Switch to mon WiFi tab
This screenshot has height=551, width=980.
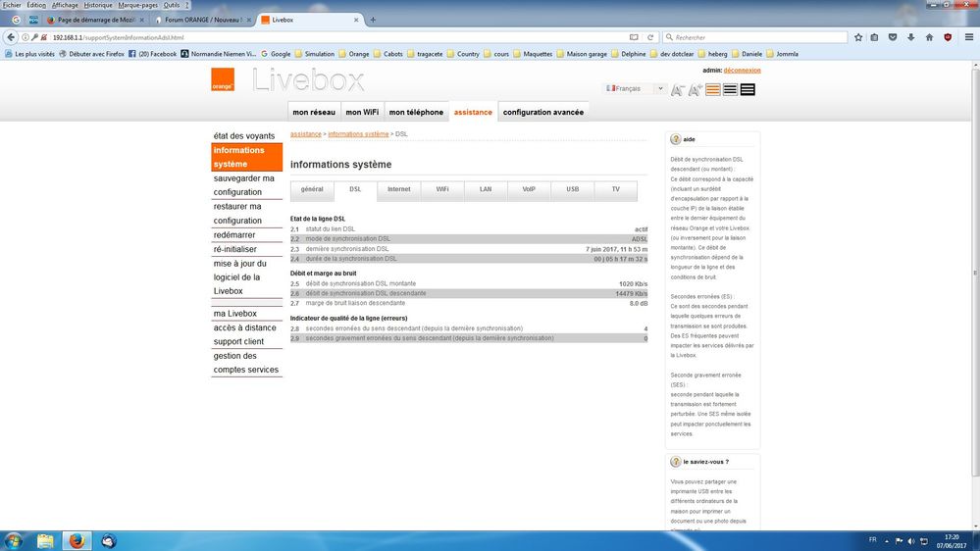[363, 112]
